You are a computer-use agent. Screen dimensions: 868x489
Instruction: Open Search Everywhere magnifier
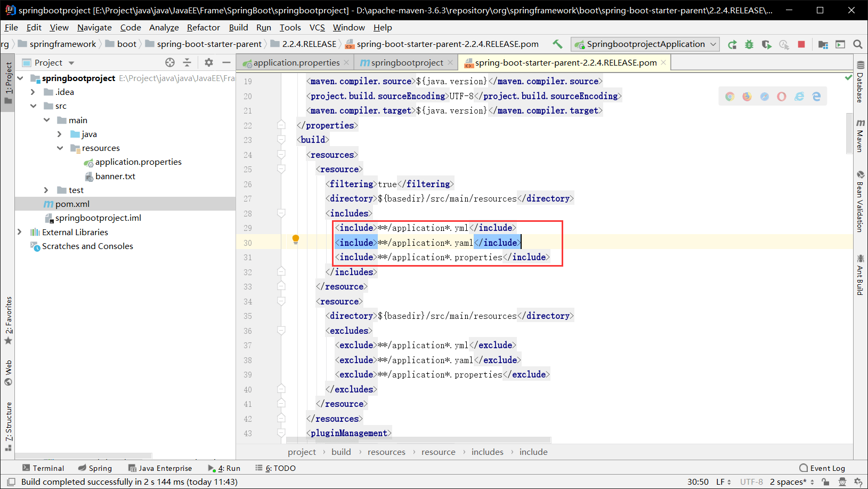pyautogui.click(x=858, y=44)
